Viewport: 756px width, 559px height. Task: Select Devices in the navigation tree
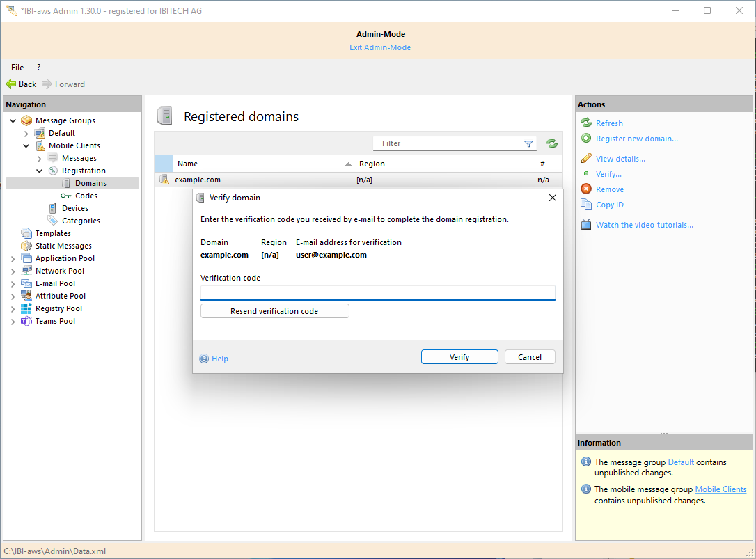coord(74,208)
